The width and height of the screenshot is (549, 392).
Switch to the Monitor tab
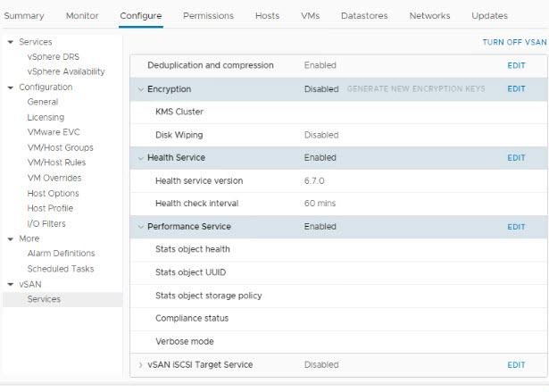[x=82, y=16]
